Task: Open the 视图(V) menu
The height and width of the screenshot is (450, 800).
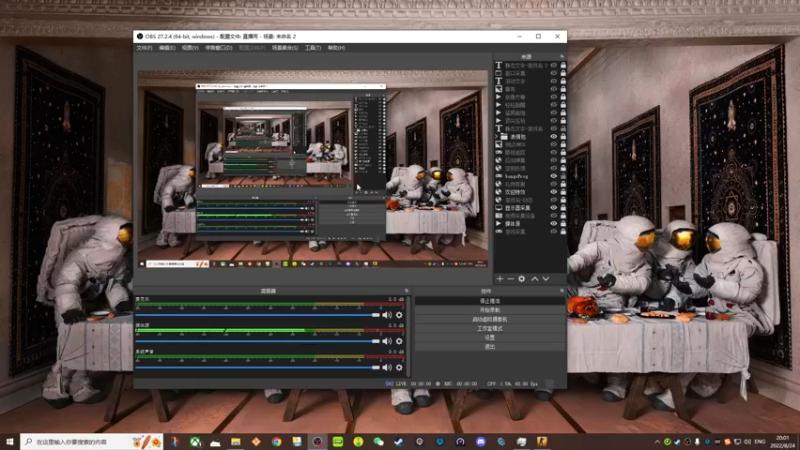Action: click(190, 47)
